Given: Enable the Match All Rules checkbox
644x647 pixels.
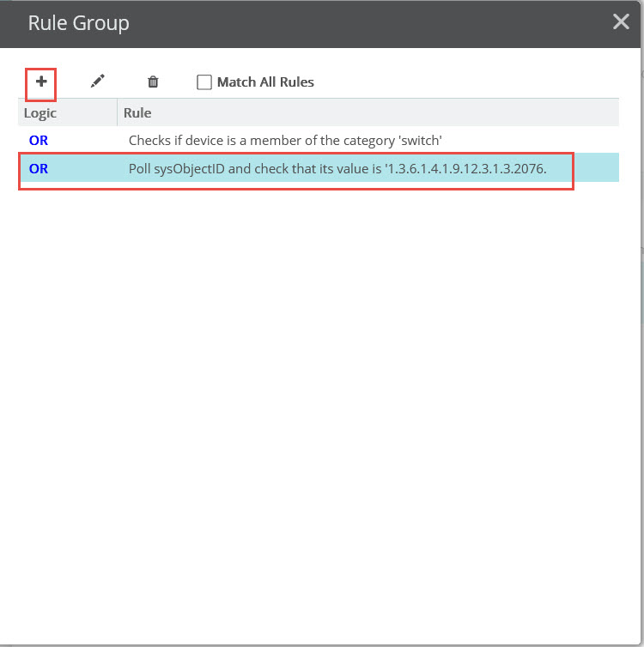Looking at the screenshot, I should [204, 82].
